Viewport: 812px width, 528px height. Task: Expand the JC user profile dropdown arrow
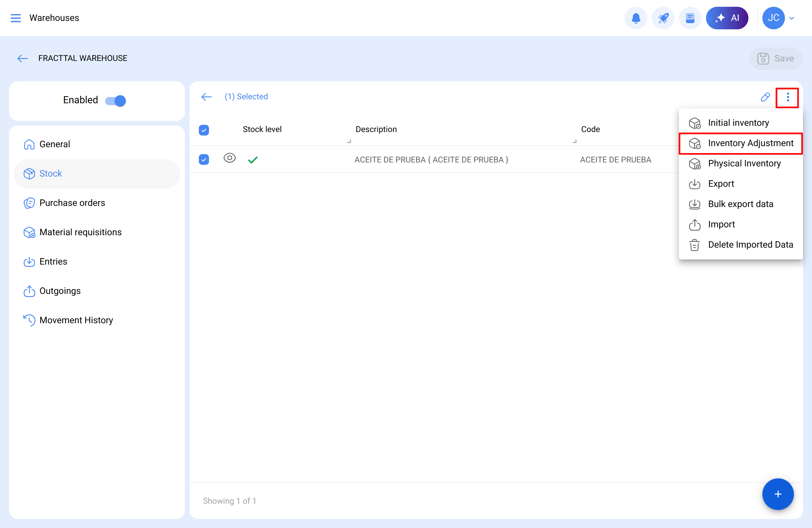coord(792,18)
